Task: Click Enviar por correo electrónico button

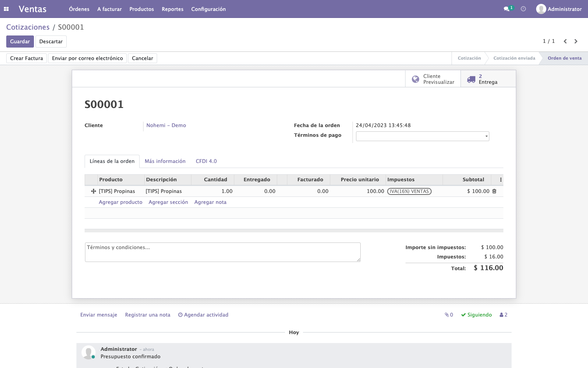Action: click(x=87, y=58)
